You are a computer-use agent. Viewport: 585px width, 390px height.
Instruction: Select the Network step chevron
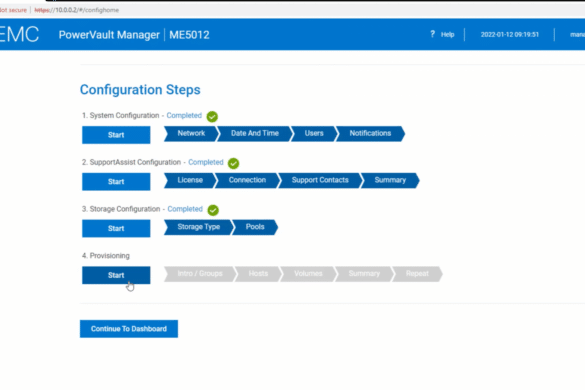[x=191, y=134]
